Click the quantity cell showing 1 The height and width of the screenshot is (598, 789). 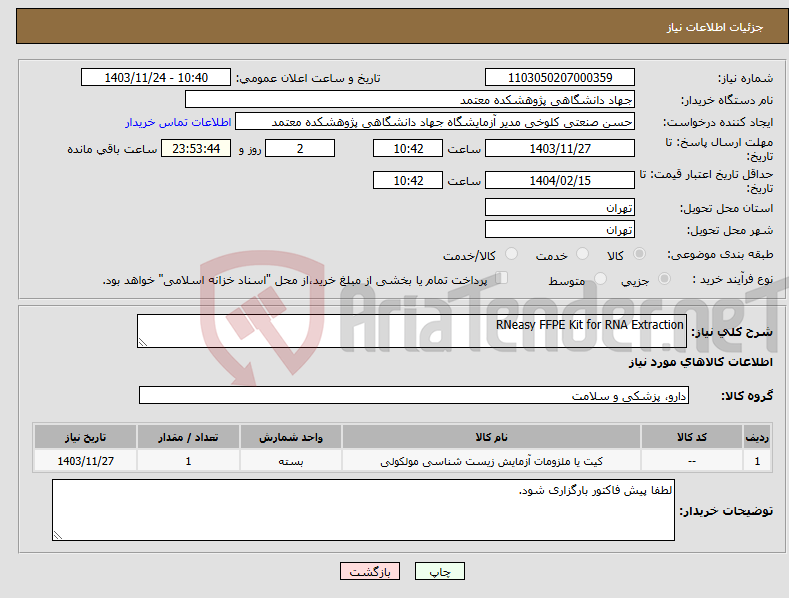tap(188, 461)
